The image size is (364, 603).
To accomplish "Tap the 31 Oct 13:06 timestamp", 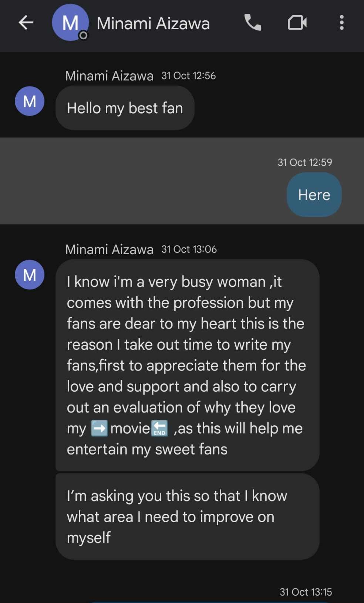I will tap(189, 249).
